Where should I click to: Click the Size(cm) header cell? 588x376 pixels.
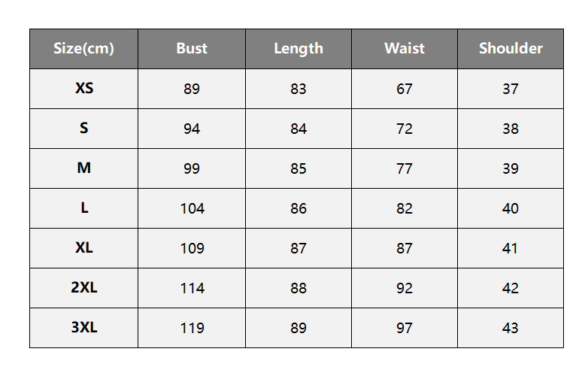[x=83, y=49]
